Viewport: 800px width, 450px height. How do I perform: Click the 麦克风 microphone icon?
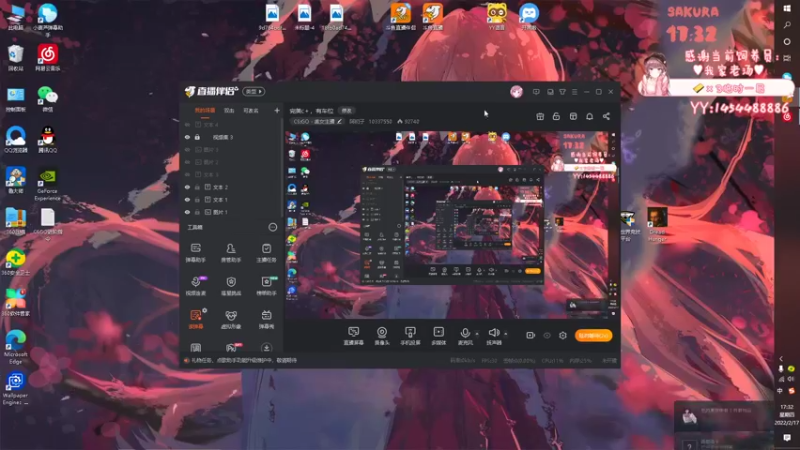click(465, 333)
